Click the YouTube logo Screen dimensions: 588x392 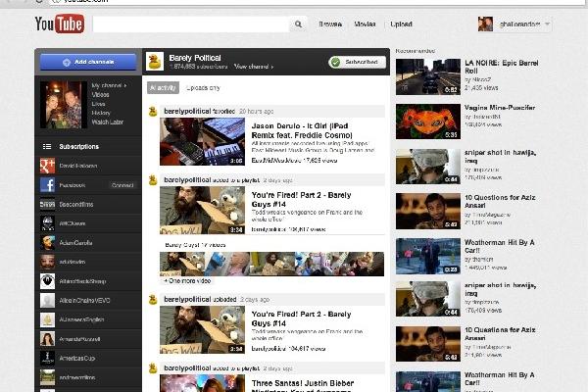59,24
